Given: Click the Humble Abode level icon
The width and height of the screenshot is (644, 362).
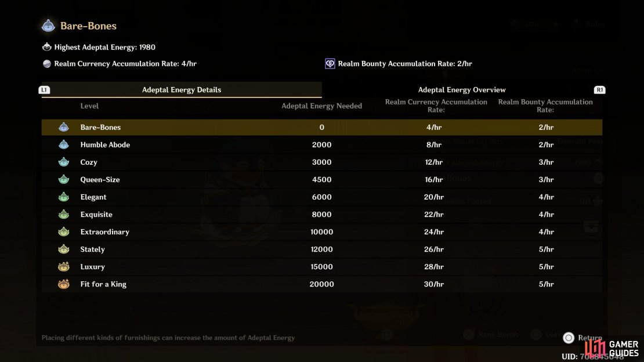Looking at the screenshot, I should coord(64,144).
